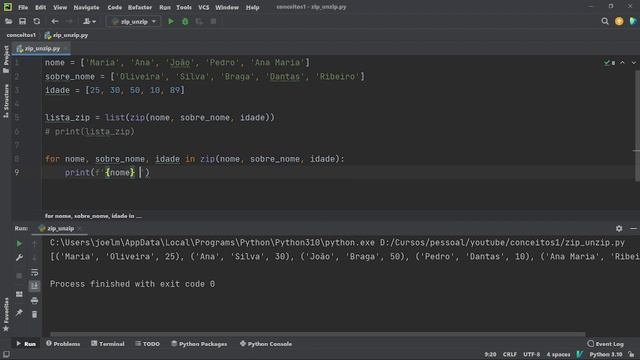Clear console with trash icon

click(x=34, y=315)
